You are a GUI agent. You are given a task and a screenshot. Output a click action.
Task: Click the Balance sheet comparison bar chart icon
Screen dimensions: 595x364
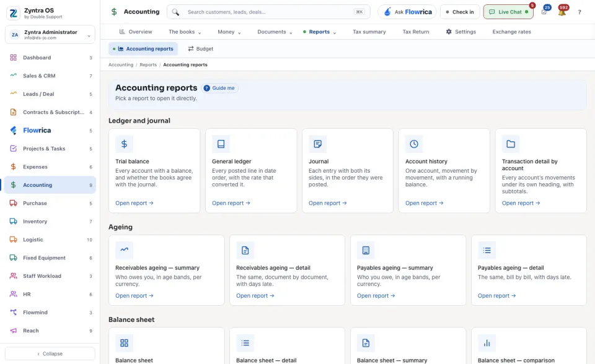(487, 343)
